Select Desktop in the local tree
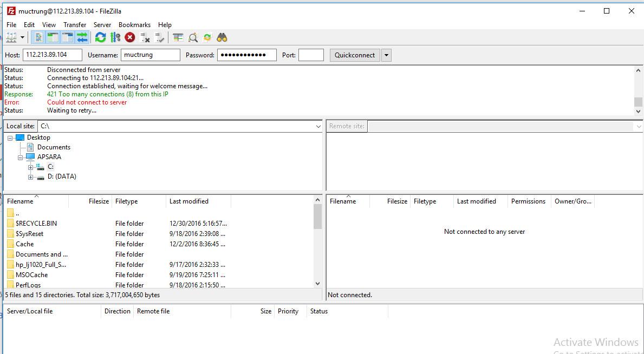Viewport: 644px width, 354px height. coord(38,137)
